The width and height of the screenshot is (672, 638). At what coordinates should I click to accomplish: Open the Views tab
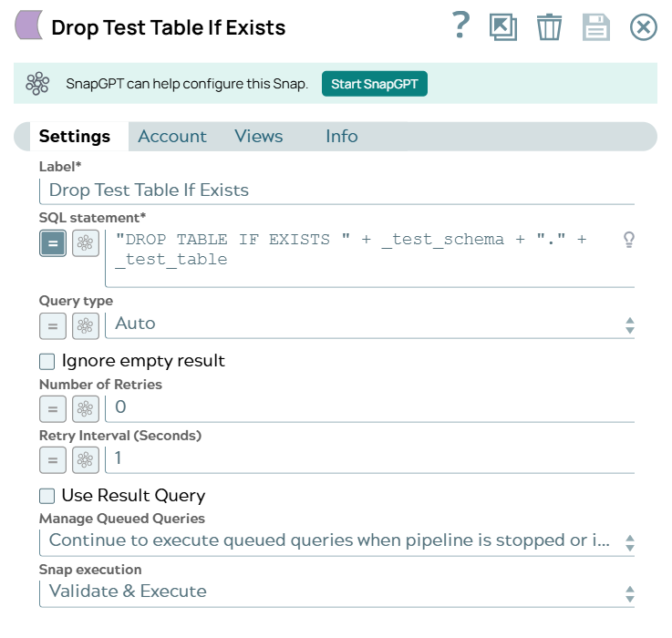258,136
